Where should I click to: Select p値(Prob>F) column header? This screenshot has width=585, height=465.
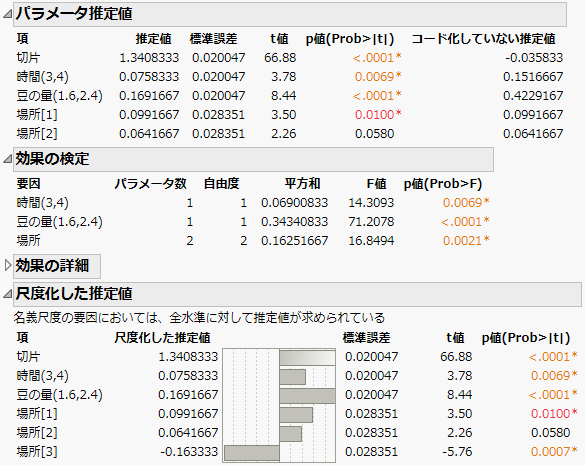click(443, 184)
